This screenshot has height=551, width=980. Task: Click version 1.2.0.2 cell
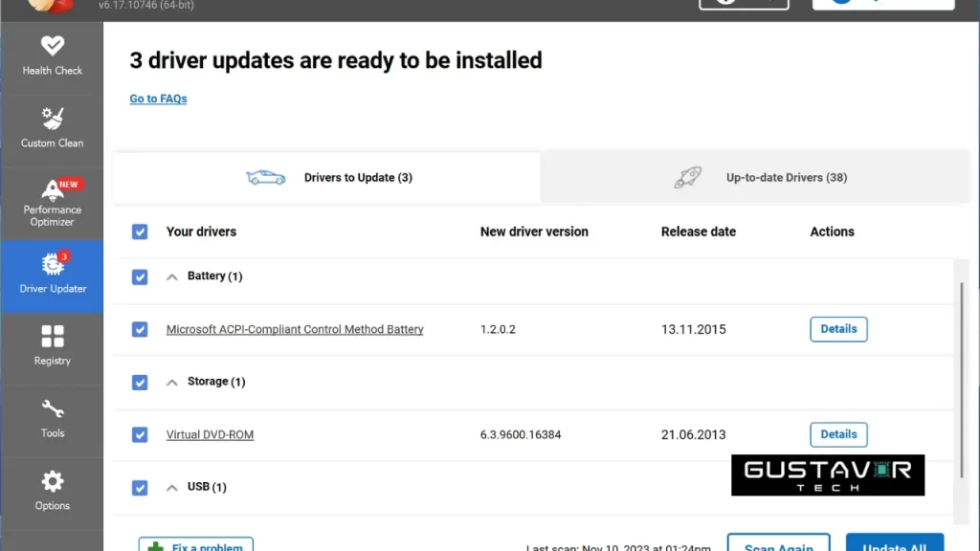tap(498, 329)
